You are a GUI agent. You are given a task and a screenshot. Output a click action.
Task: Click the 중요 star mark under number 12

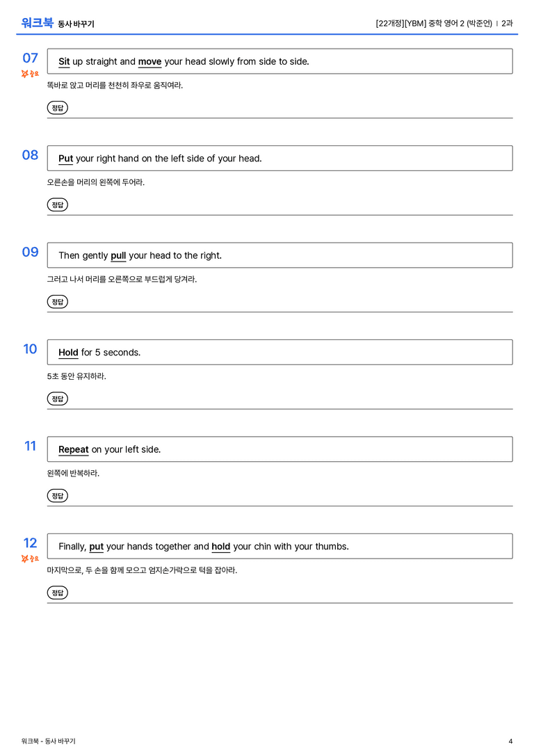(x=30, y=558)
